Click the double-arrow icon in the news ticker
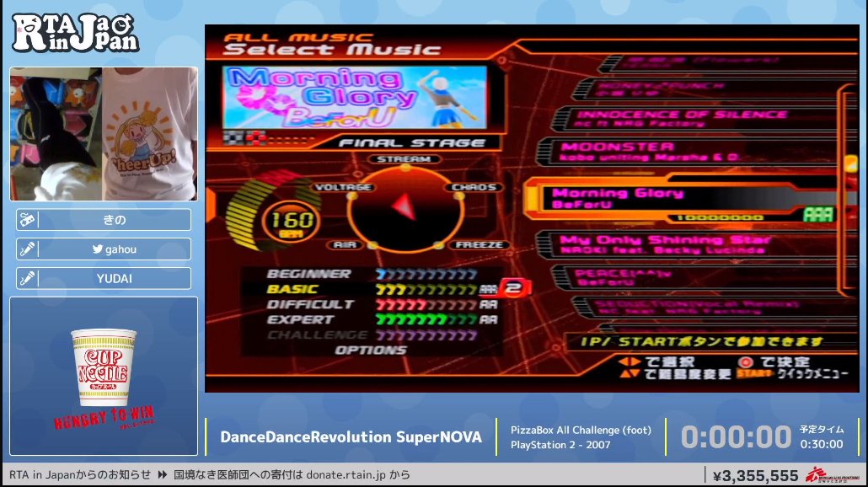Screen dimensions: 868x487 point(163,475)
